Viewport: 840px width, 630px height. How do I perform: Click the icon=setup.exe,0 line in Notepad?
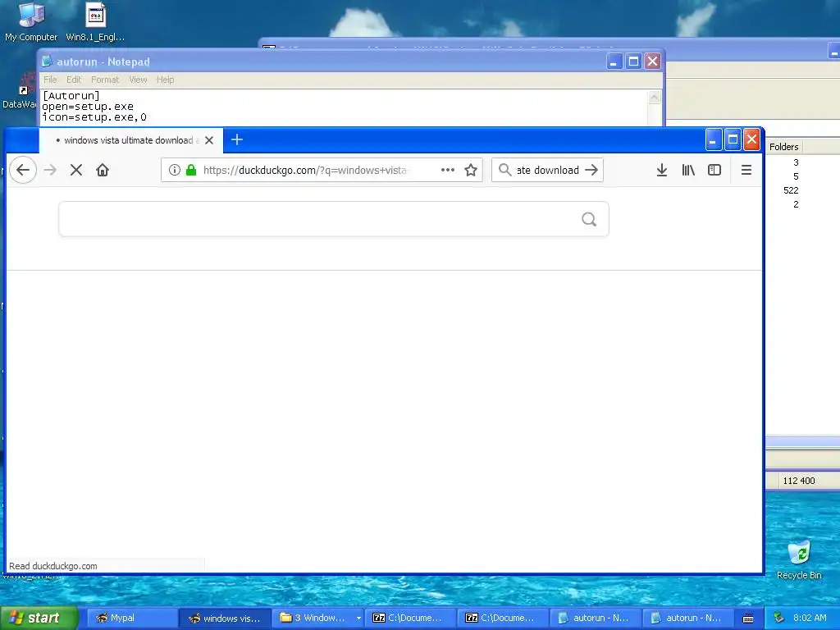(94, 117)
